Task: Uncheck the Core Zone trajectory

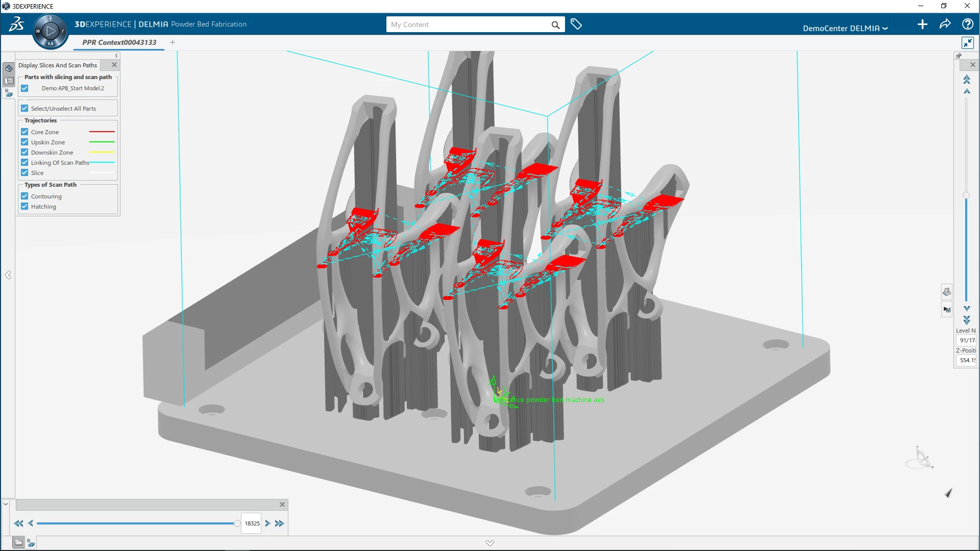Action: (x=24, y=132)
